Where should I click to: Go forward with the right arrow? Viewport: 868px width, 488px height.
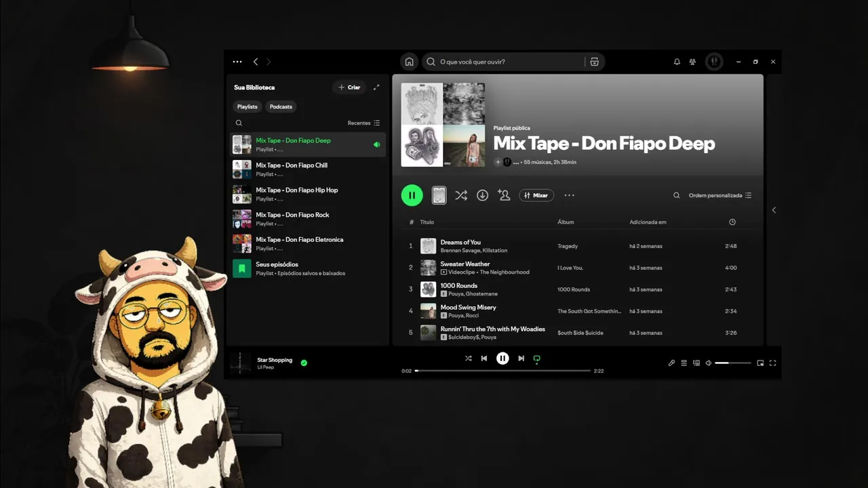pos(269,62)
